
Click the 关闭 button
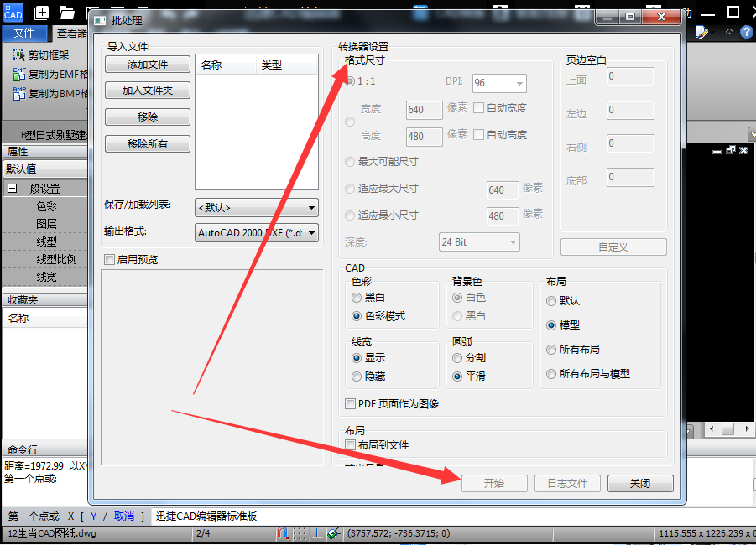point(640,483)
